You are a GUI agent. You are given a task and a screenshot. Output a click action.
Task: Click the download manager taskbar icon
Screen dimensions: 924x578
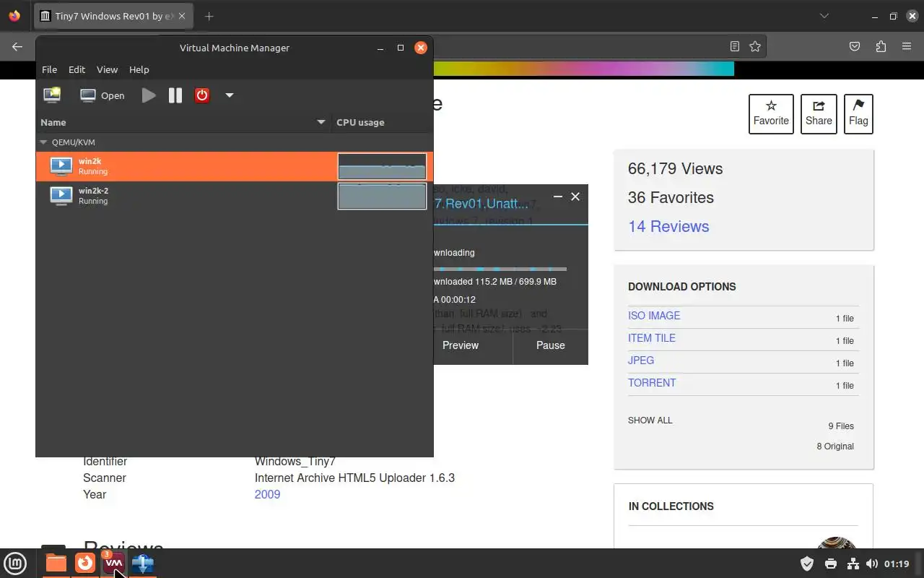coord(142,564)
